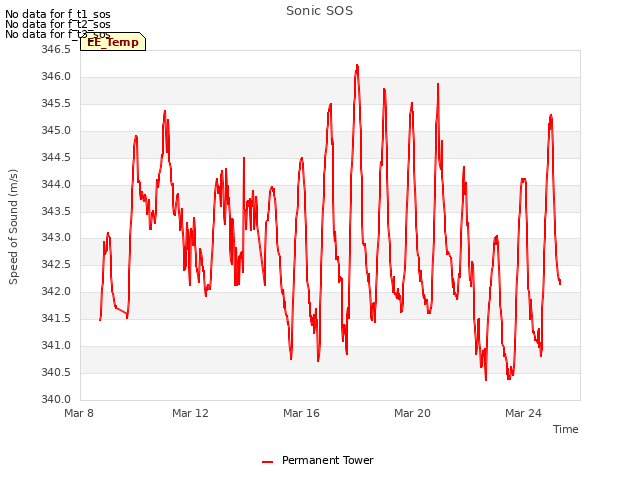The height and width of the screenshot is (480, 640).
Task: Click the red Permanent Tower legend swatch
Action: [x=267, y=462]
